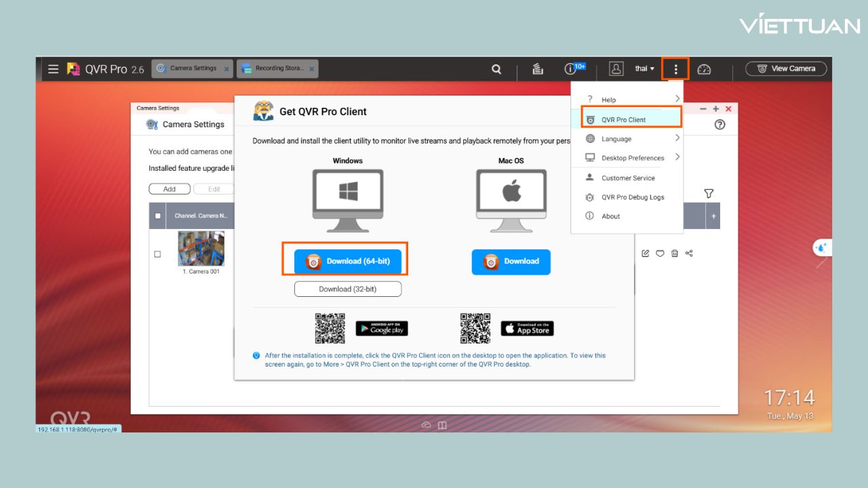
Task: Download the Mac OS client
Action: (511, 262)
